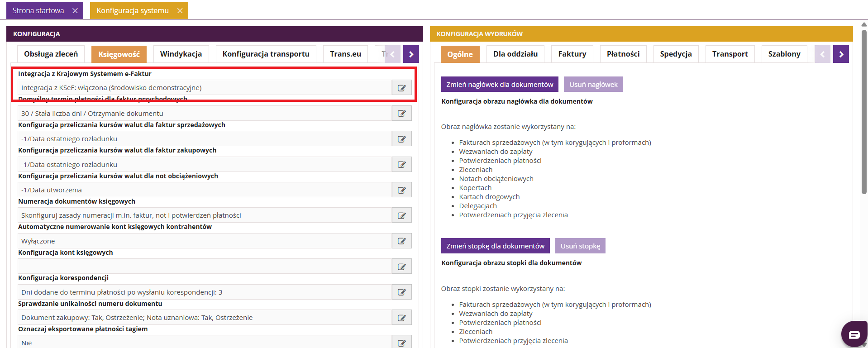Viewport: 868px width, 348px height.
Task: Click 'Kartach drogowych' list item
Action: pos(489,197)
